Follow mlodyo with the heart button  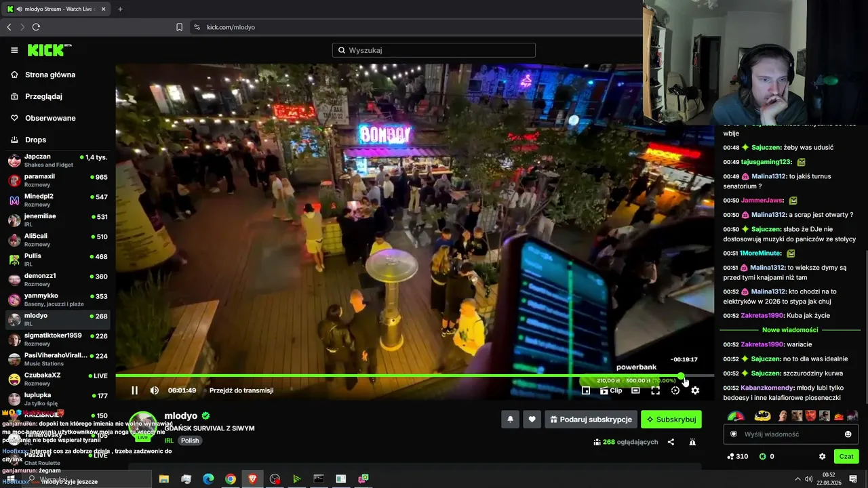532,420
